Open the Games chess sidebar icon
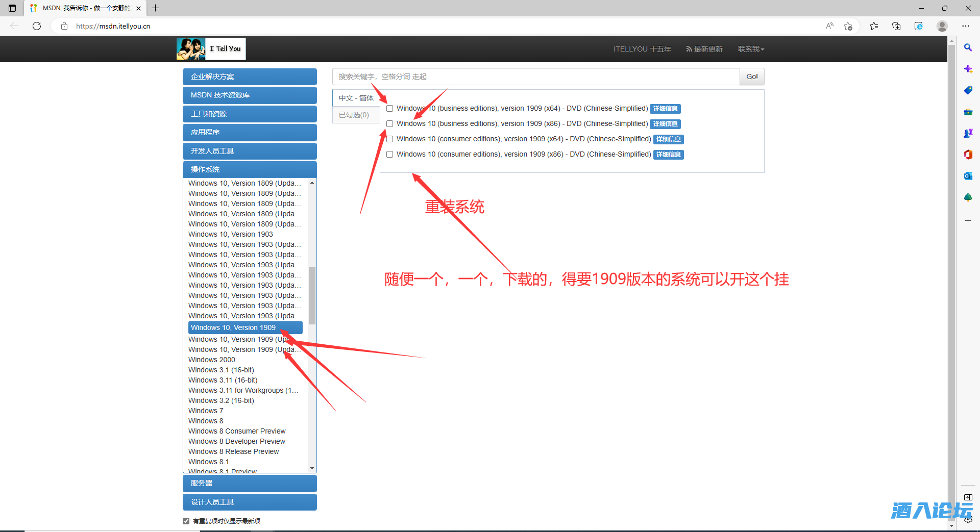The image size is (980, 532). click(x=968, y=133)
